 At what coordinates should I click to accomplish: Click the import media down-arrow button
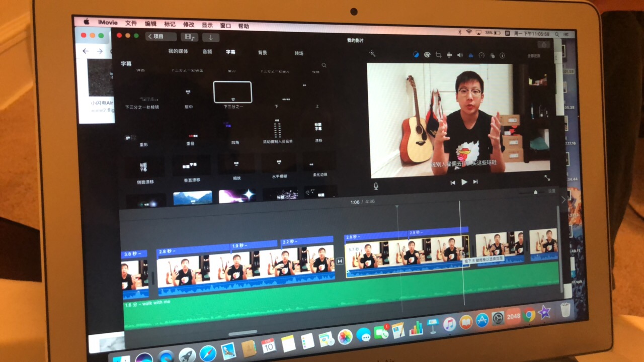tap(211, 37)
